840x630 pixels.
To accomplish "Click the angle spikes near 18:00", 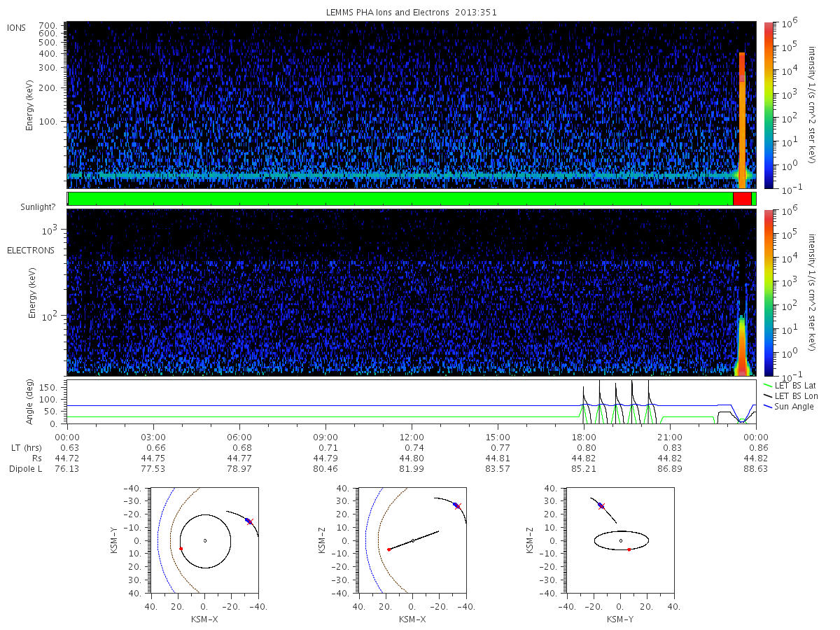I will 616,402.
